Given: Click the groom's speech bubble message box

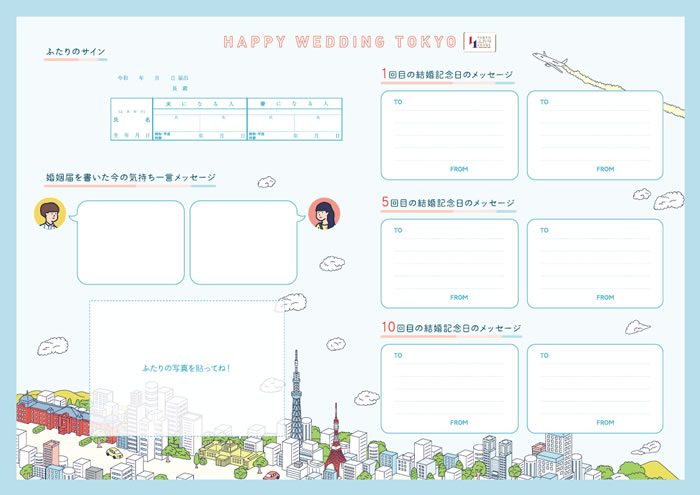Looking at the screenshot, I should point(130,242).
